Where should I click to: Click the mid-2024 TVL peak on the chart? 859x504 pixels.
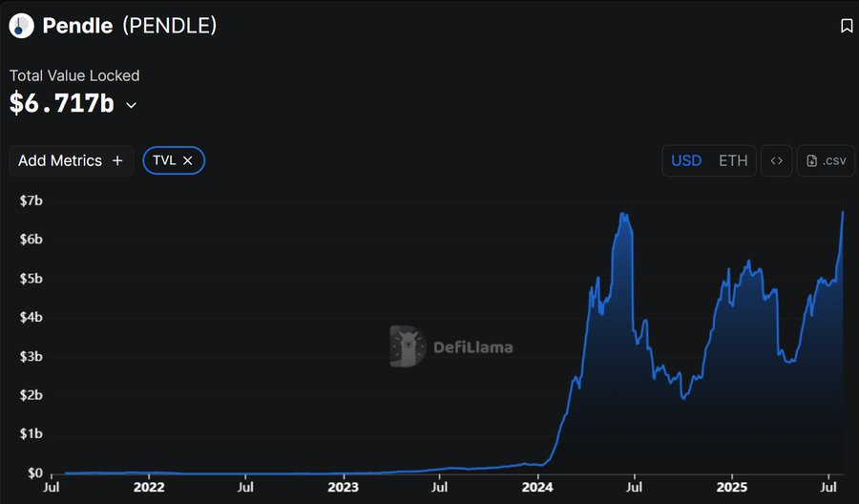click(x=623, y=214)
